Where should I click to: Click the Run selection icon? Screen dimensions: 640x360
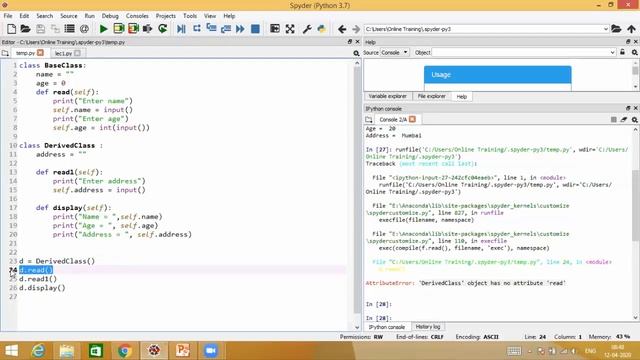[x=147, y=29]
